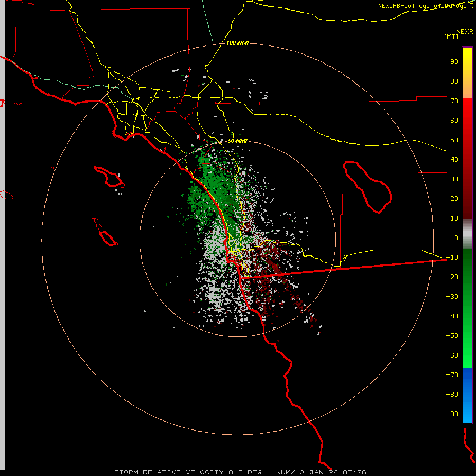The height and width of the screenshot is (476, 476).
Task: Click the 50 NMI range ring label
Action: (x=237, y=141)
